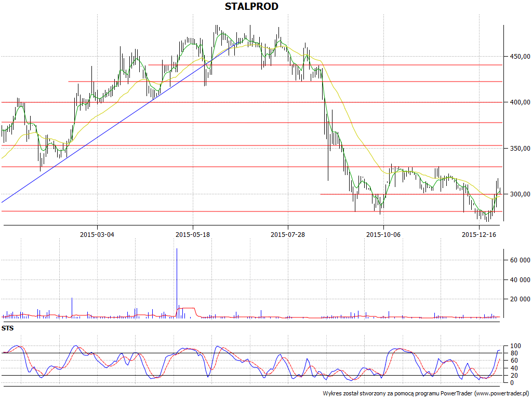This screenshot has width=532, height=399.
Task: Select the 2015-05-18 date label
Action: tap(193, 234)
